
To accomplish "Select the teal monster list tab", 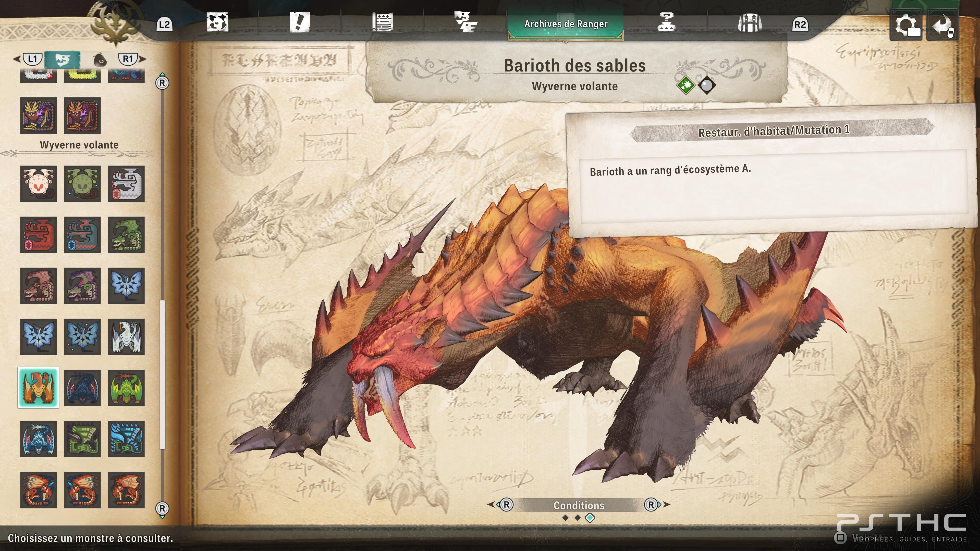I will 62,59.
